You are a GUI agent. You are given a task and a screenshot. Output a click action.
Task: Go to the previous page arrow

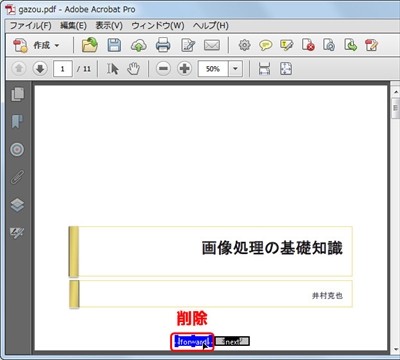(x=19, y=69)
